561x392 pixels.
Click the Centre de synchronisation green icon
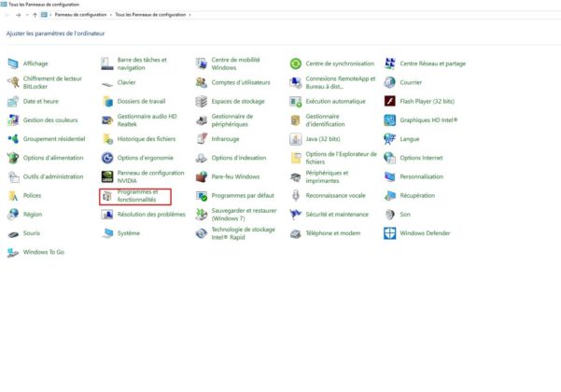click(x=295, y=63)
